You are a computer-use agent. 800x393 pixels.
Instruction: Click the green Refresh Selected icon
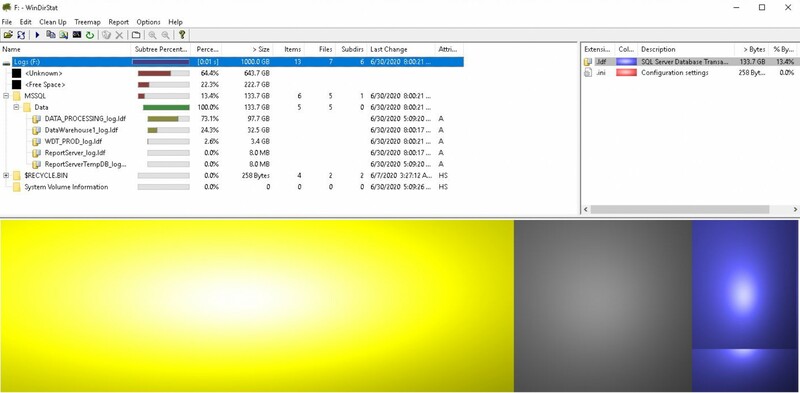(x=90, y=35)
